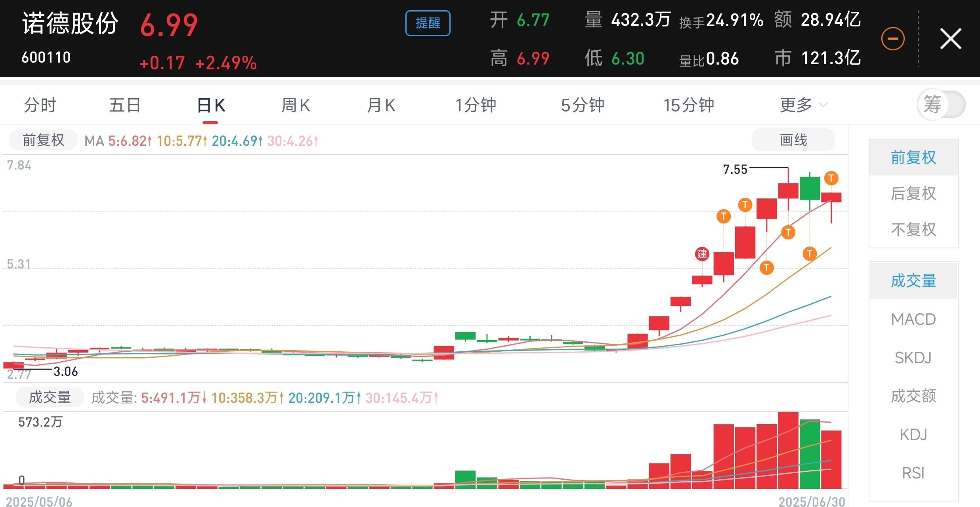Viewport: 980px width, 507px height.
Task: Click the 量比0.86 volume ratio value
Action: point(709,59)
